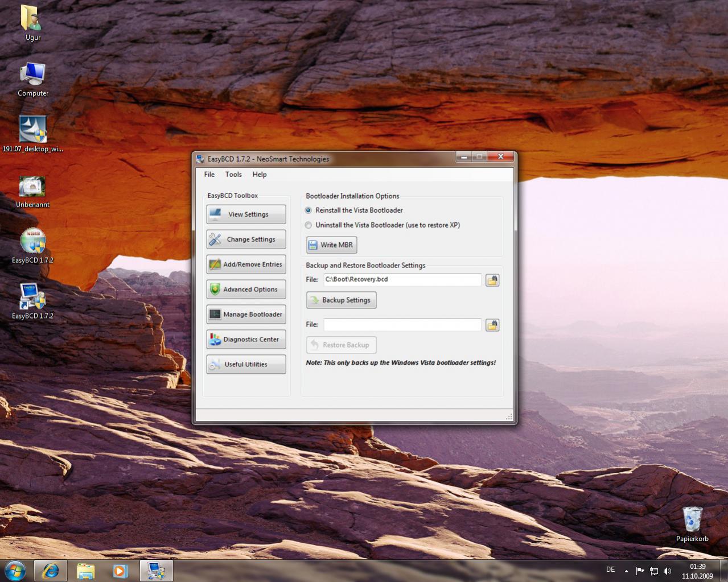728x582 pixels.
Task: Open the Change Settings section
Action: point(246,240)
